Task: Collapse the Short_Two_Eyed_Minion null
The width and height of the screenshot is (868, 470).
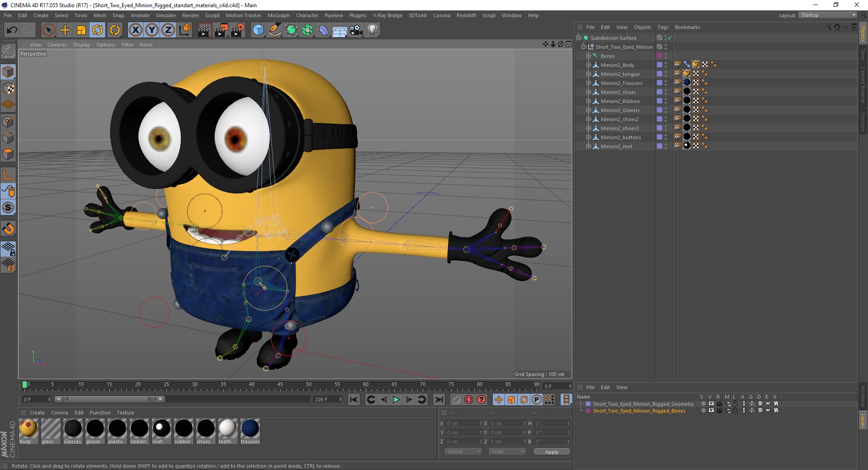Action: click(x=584, y=47)
